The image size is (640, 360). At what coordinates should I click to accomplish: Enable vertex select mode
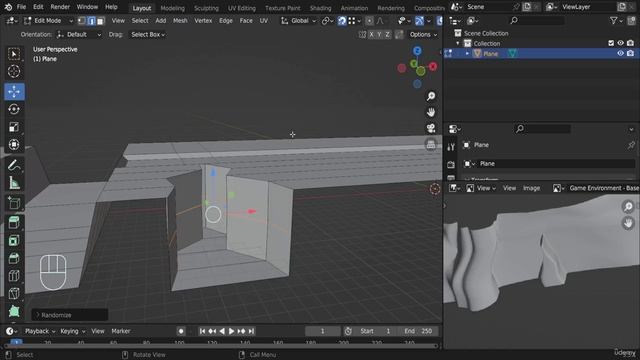(x=82, y=20)
